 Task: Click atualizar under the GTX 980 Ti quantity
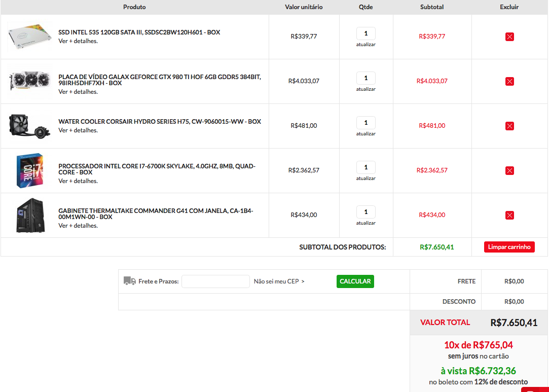(x=366, y=89)
